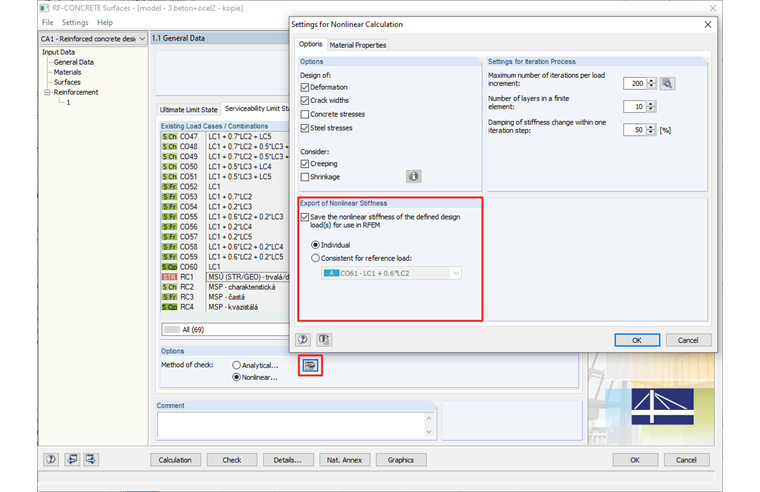The image size is (760, 492).
Task: Select RC2 MSP - charakteristická row
Action: click(x=225, y=287)
